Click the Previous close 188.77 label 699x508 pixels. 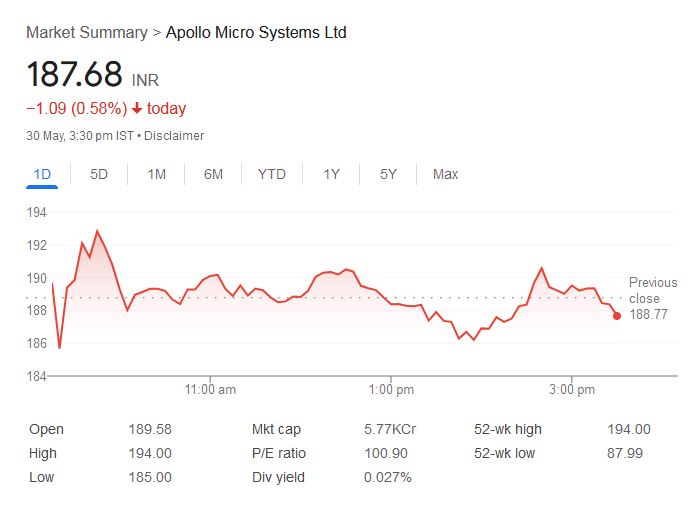(x=652, y=298)
